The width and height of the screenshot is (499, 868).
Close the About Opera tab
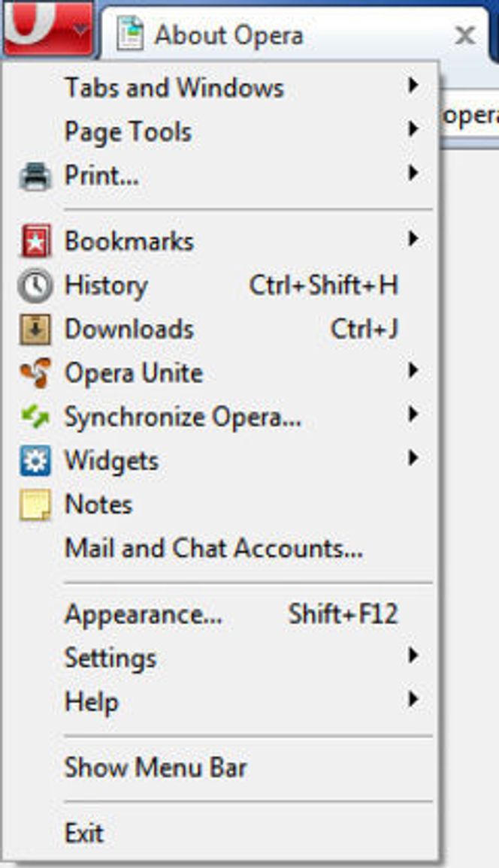pyautogui.click(x=464, y=36)
